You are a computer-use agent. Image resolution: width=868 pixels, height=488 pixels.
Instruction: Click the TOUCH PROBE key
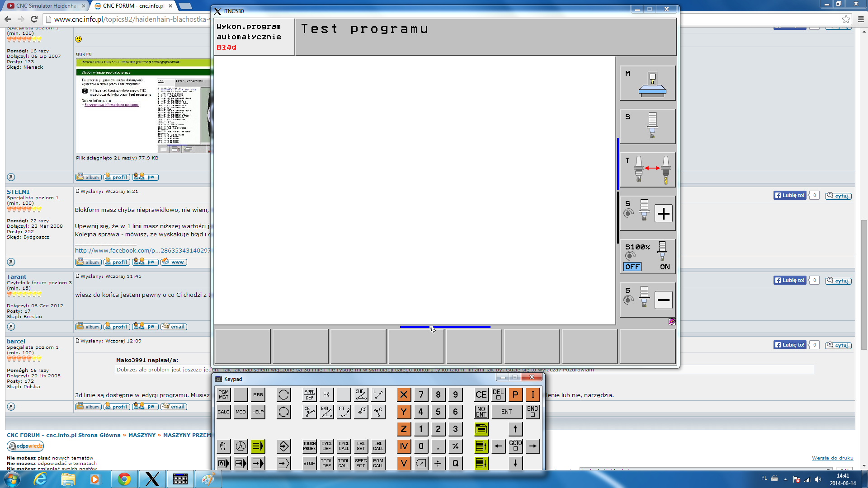[x=309, y=446]
